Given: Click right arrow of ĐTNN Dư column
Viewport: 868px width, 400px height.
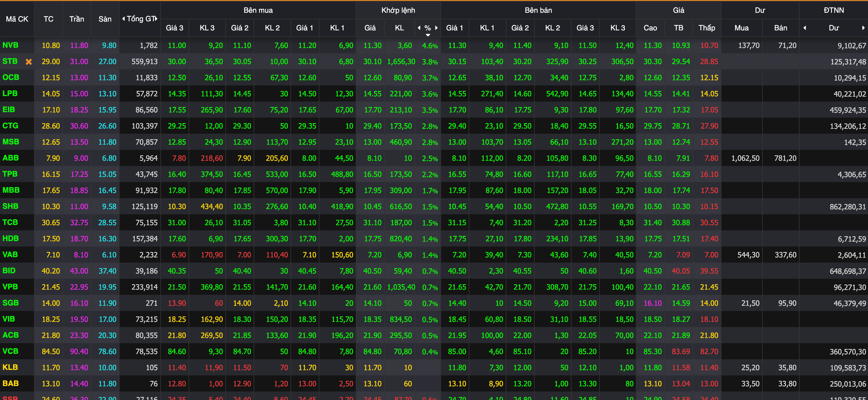Looking at the screenshot, I should coord(863,28).
